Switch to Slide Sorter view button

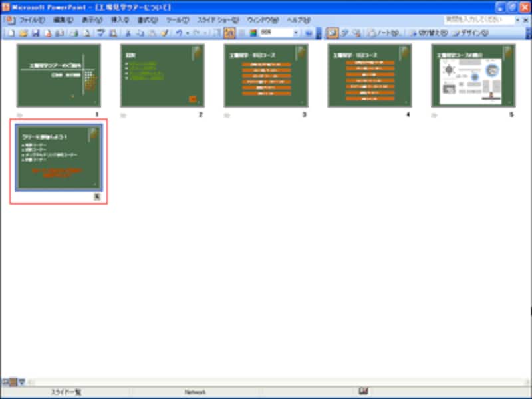tap(13, 382)
